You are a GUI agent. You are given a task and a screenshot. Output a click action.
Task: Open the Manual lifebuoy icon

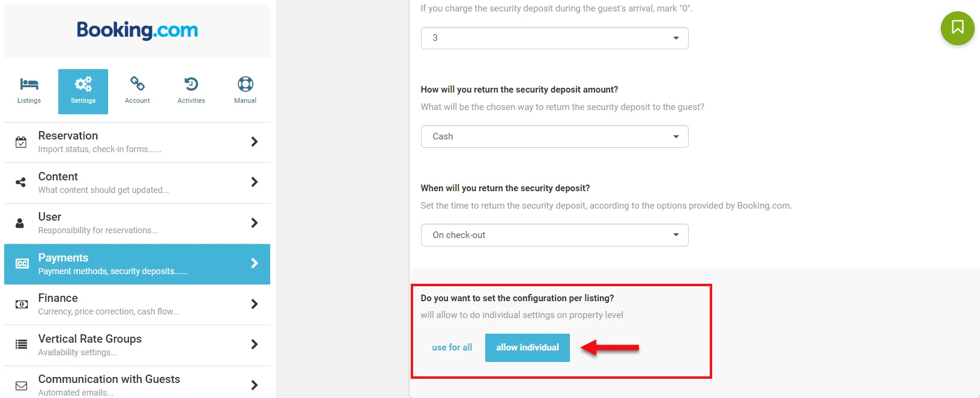pyautogui.click(x=245, y=84)
